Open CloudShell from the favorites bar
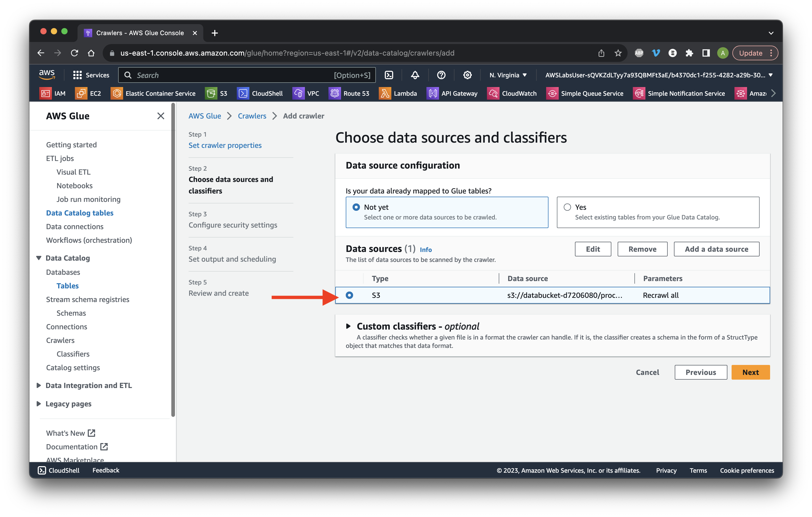Image resolution: width=812 pixels, height=517 pixels. [x=260, y=94]
